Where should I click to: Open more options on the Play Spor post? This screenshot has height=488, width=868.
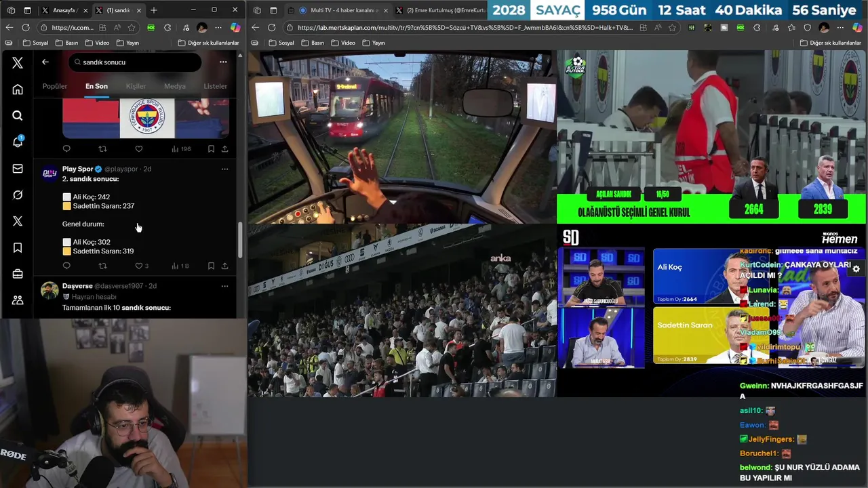click(224, 169)
